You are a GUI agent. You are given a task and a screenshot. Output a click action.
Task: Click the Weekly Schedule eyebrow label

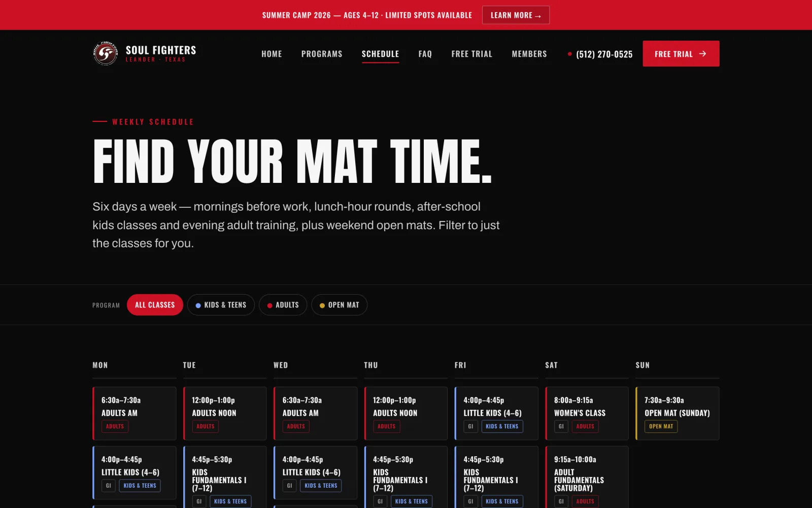click(153, 122)
